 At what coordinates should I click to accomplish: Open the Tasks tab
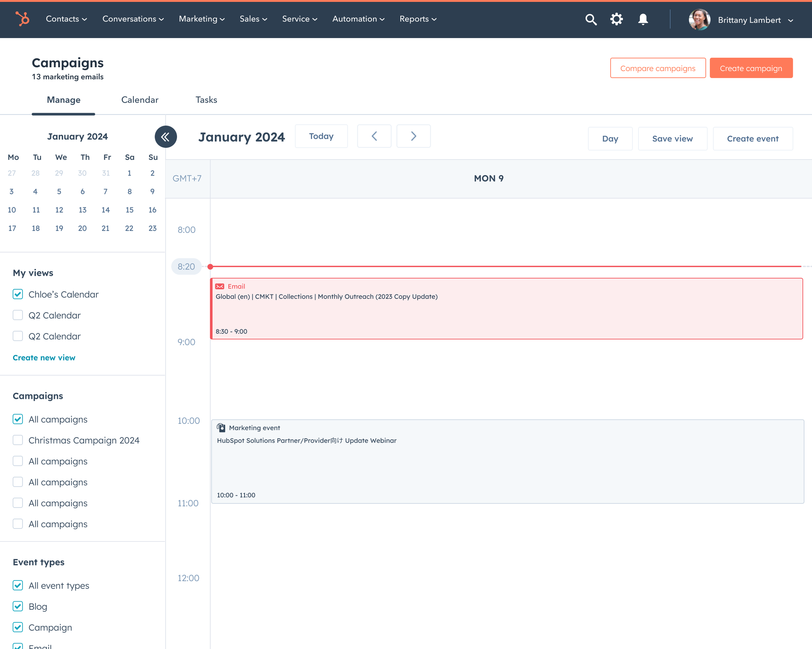pyautogui.click(x=206, y=100)
